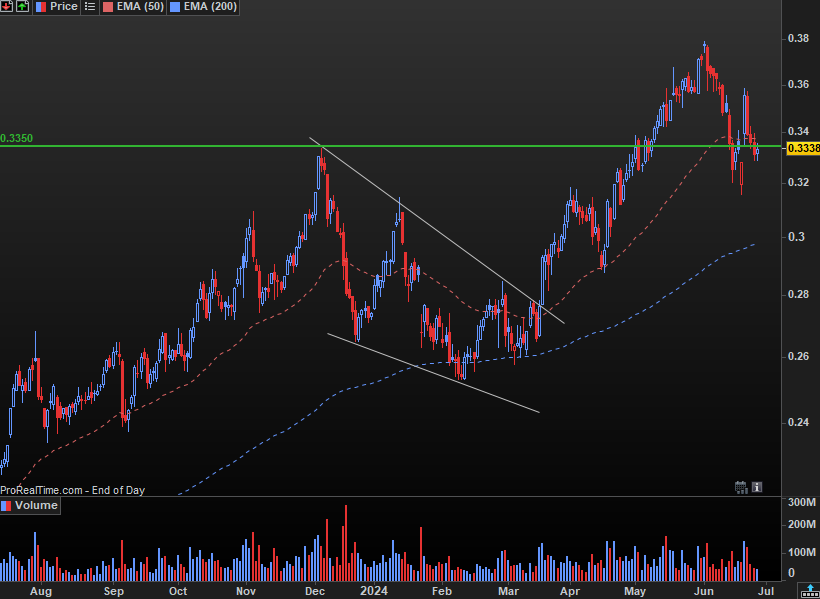Click the green up-arrow document icon
The image size is (820, 599).
pos(22,6)
